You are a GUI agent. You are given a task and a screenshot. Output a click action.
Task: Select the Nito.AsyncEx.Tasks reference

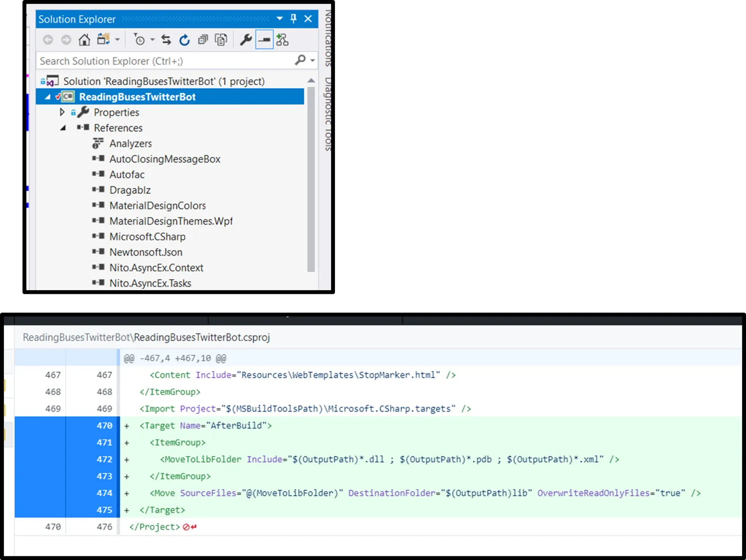[x=150, y=283]
